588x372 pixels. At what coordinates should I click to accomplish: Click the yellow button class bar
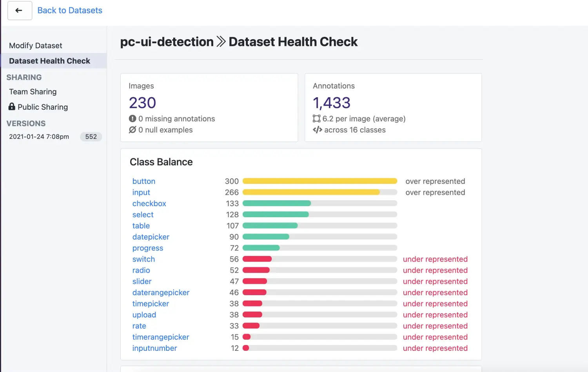coord(320,181)
